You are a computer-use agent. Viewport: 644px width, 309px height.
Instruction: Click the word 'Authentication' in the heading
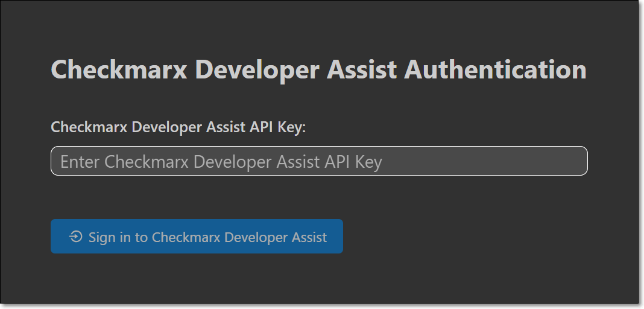495,70
